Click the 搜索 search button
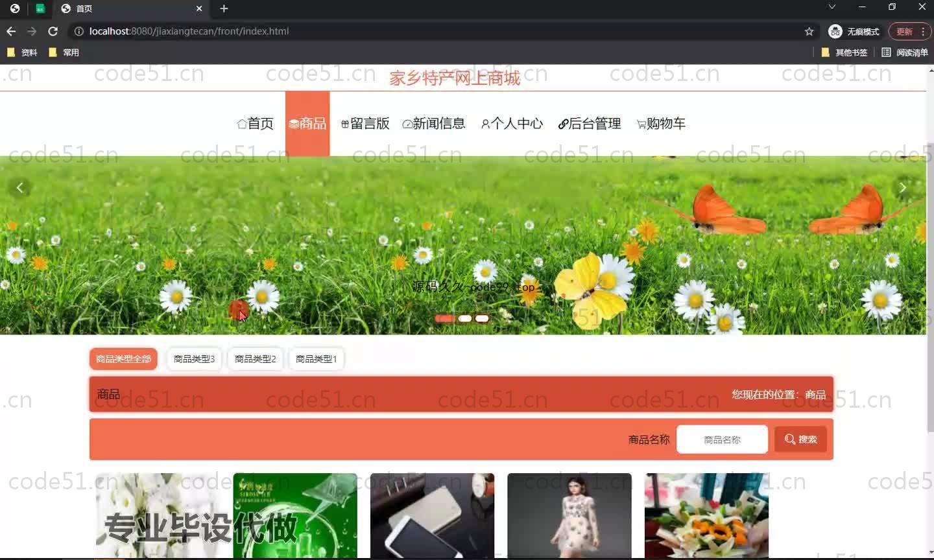 tap(800, 439)
